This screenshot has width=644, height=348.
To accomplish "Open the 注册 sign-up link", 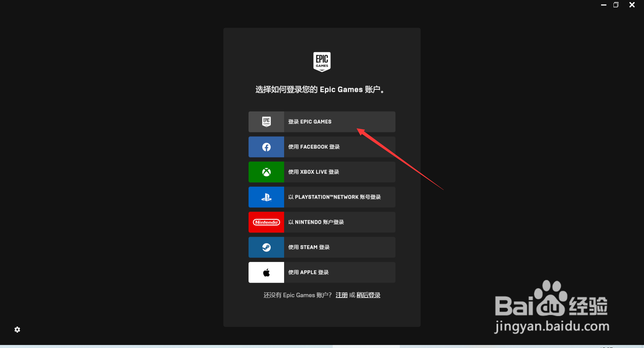I will (341, 295).
